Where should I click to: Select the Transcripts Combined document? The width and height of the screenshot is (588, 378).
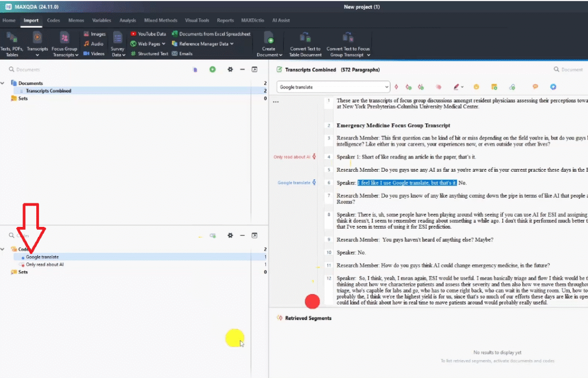[x=48, y=91]
